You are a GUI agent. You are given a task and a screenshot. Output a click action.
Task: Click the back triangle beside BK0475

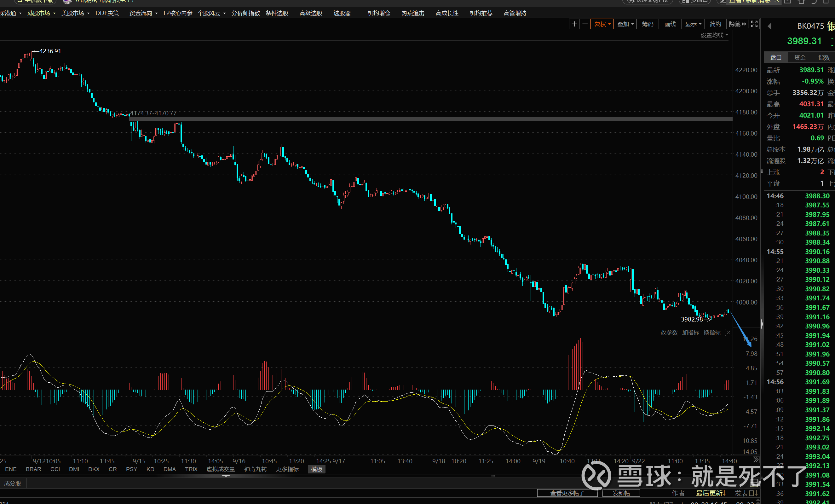click(769, 26)
